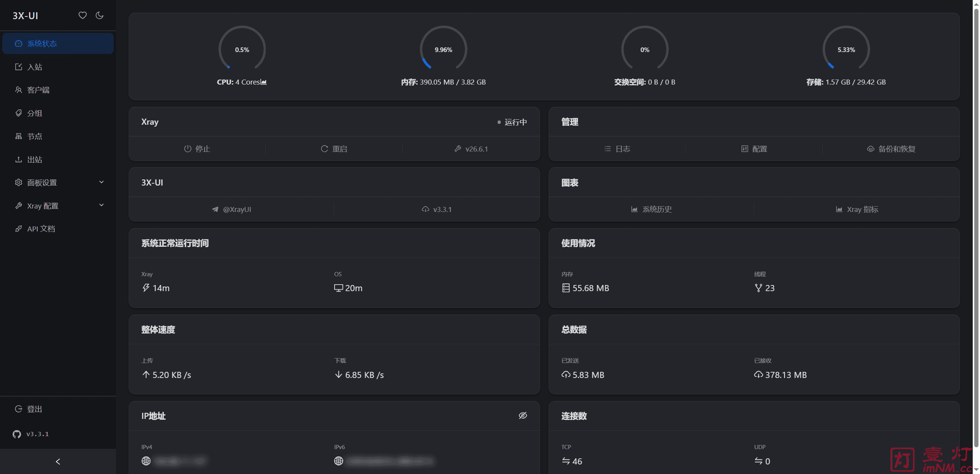Click the 出站 upload icon
The image size is (980, 474).
coord(18,159)
